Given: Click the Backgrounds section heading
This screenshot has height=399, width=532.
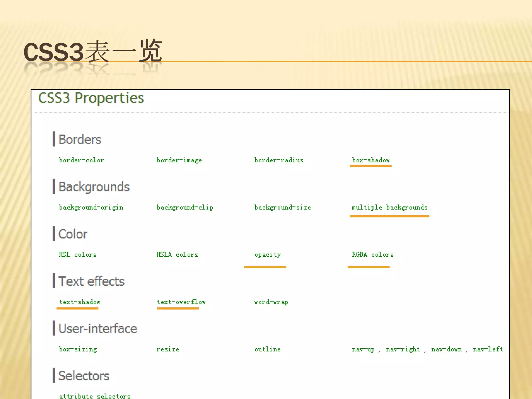Looking at the screenshot, I should [x=94, y=187].
